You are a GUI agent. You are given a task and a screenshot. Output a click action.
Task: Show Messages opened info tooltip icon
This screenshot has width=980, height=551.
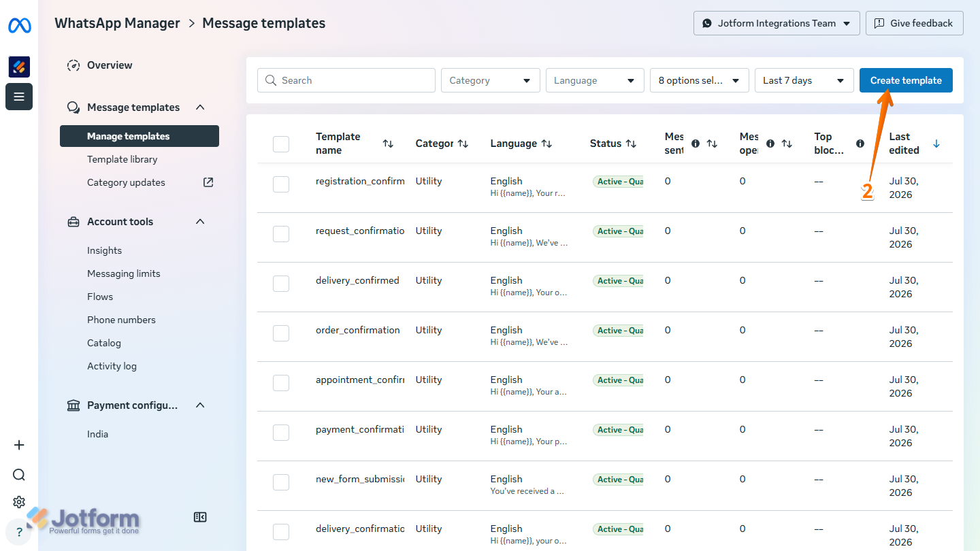(770, 144)
